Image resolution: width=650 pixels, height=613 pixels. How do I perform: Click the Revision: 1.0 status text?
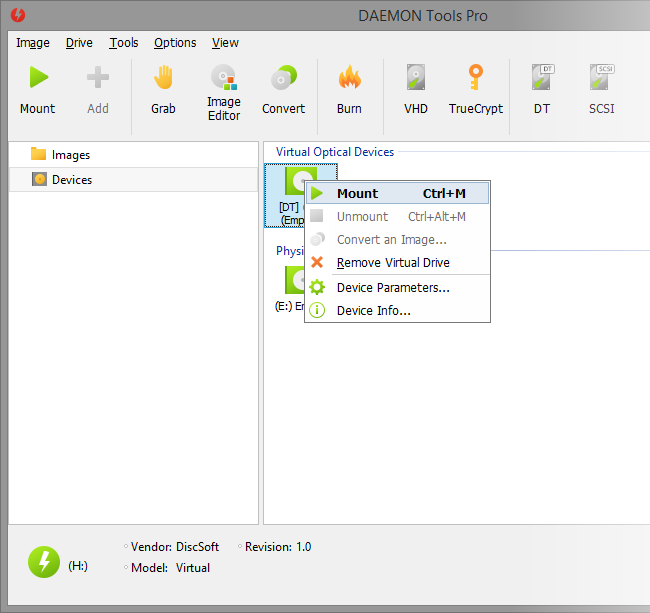click(278, 547)
